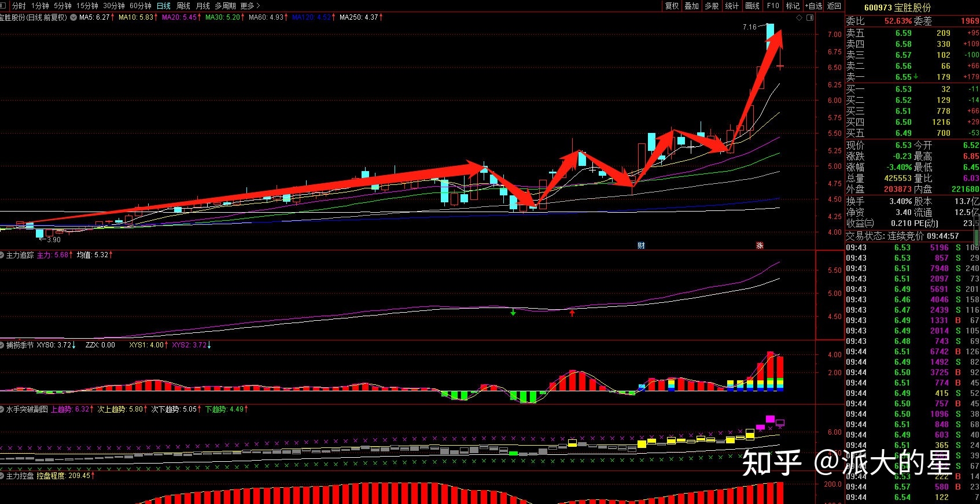Expand the 更多 periods menu
This screenshot has height=504, width=980.
pos(250,6)
